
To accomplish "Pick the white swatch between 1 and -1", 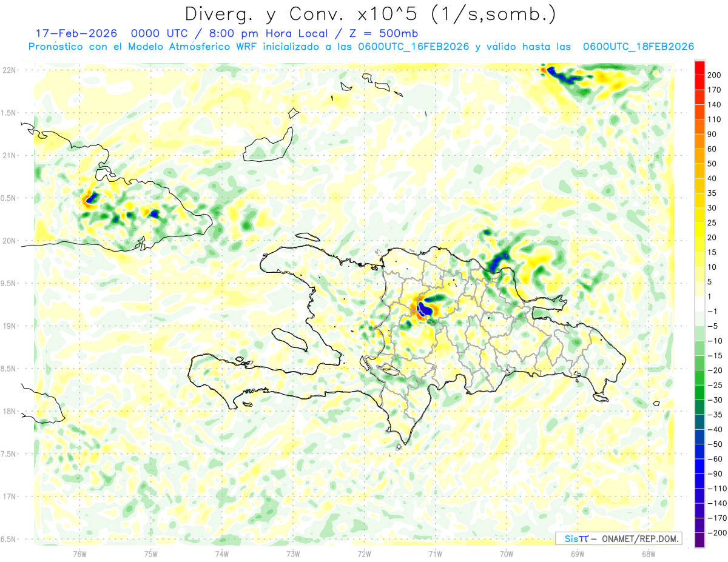I will 700,304.
